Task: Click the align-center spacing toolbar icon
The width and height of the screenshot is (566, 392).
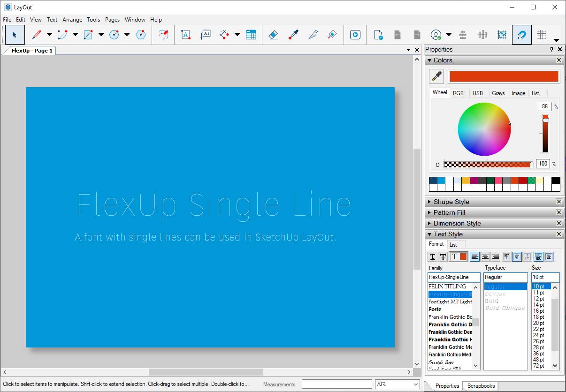Action: pos(463,35)
